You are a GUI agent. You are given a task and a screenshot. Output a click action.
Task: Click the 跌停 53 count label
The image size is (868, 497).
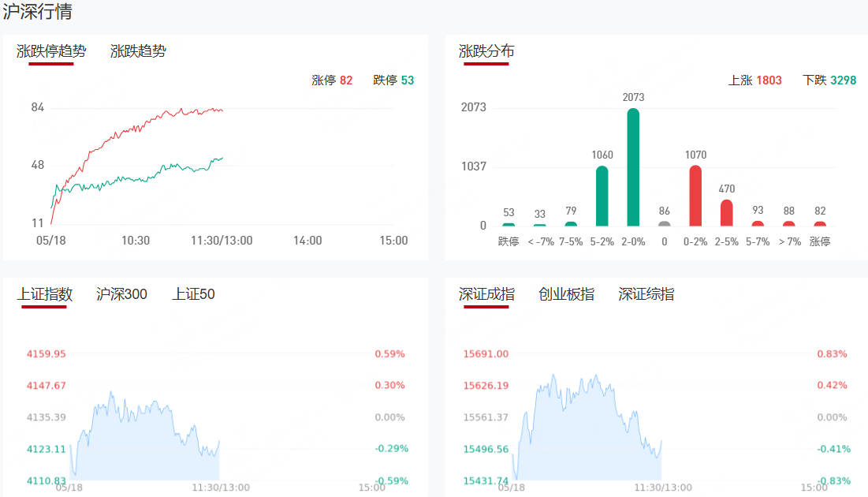[393, 80]
